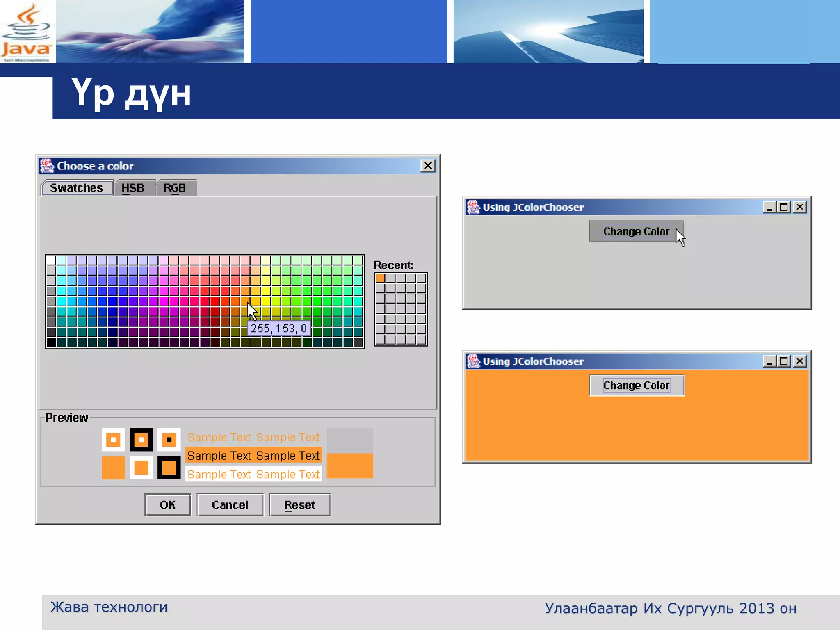Open the RGB tab
Viewport: 840px width, 630px height.
(175, 188)
